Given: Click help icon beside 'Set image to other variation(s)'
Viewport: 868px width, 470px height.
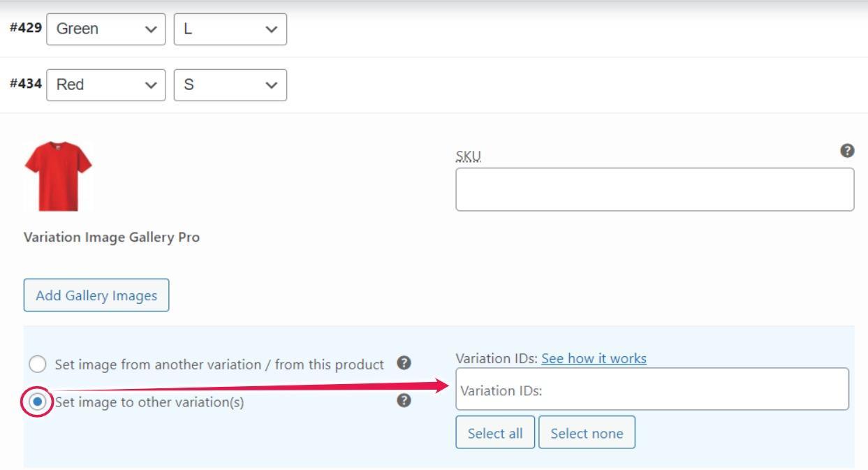Looking at the screenshot, I should (x=404, y=401).
